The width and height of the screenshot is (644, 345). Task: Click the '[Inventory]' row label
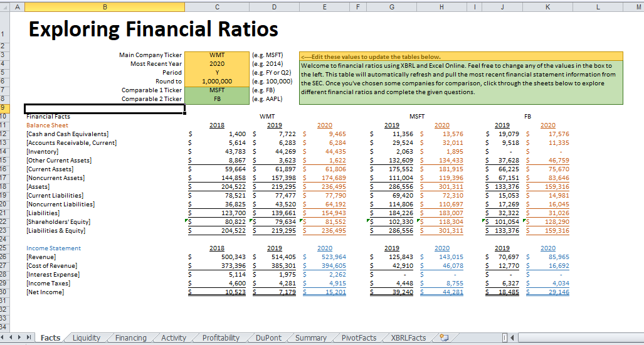42,152
